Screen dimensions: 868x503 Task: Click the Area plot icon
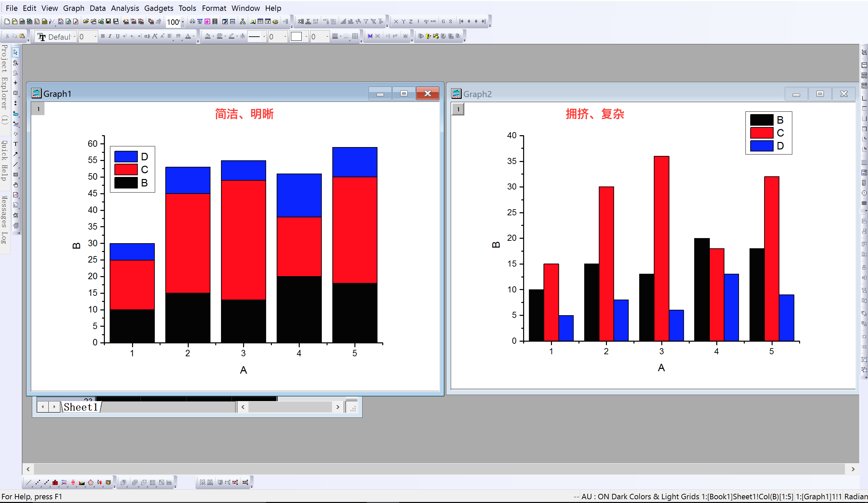point(81,482)
